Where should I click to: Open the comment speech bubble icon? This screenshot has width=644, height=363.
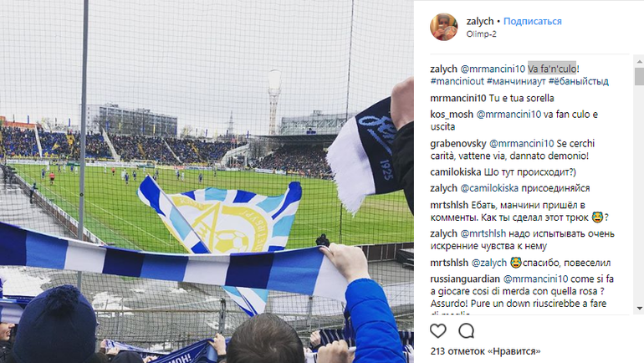click(467, 330)
